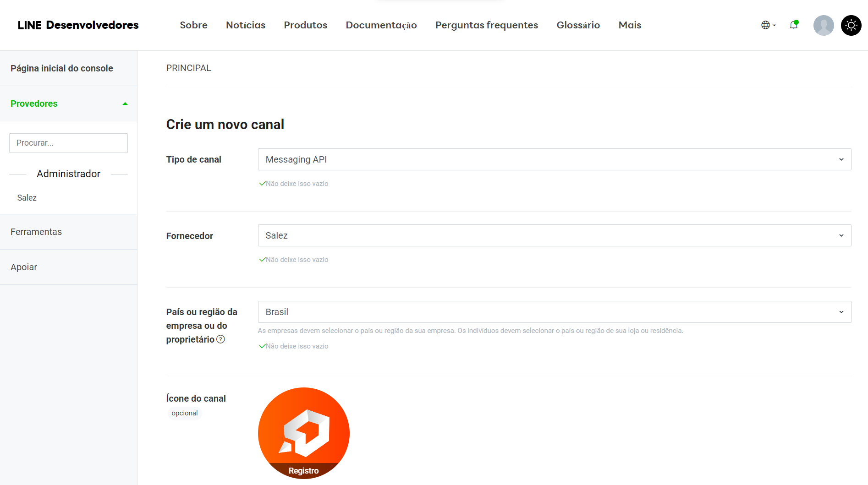The width and height of the screenshot is (868, 485).
Task: Open Perguntas frequentes
Action: click(487, 25)
